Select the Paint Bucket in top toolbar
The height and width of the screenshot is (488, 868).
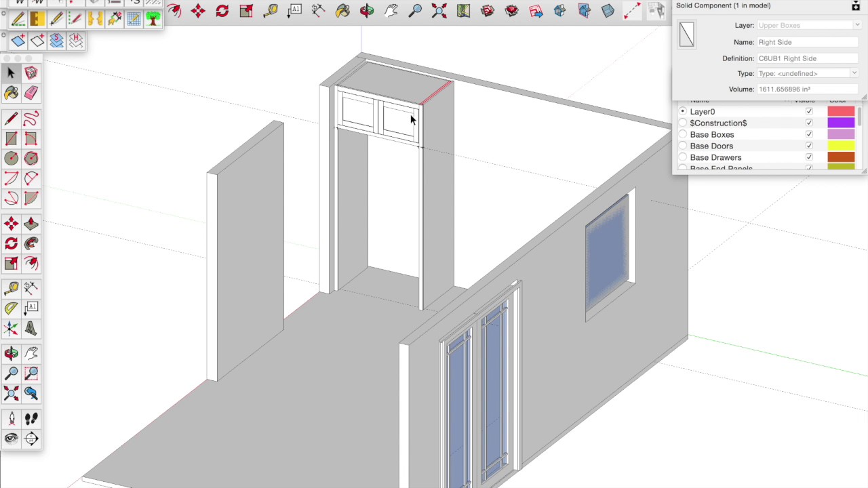coord(342,10)
